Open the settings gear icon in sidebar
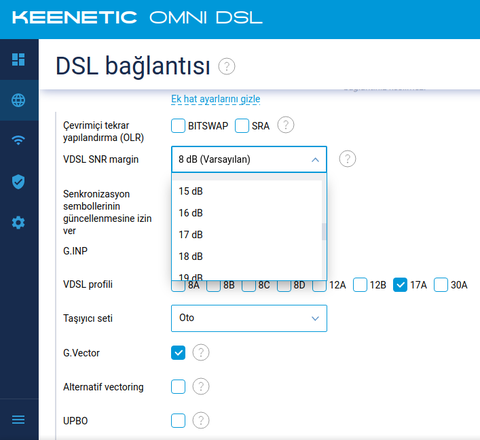This screenshot has width=480, height=440. (x=18, y=222)
